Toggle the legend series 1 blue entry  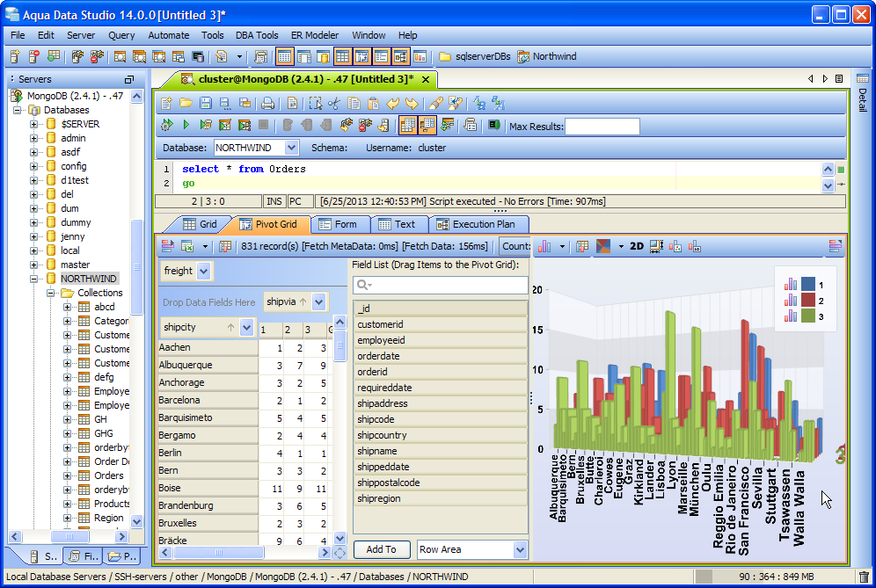pos(808,284)
